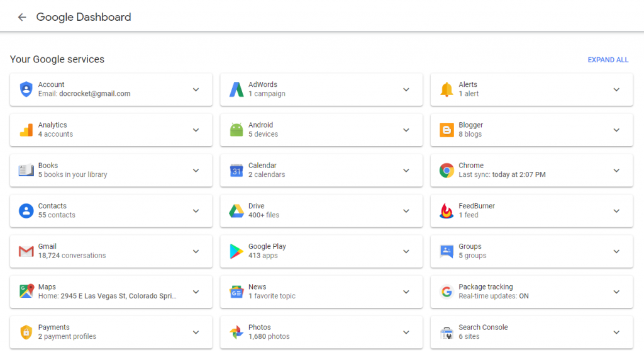Click the 'Last sync: today at 2:07 PM' text
The height and width of the screenshot is (352, 644).
pos(502,174)
